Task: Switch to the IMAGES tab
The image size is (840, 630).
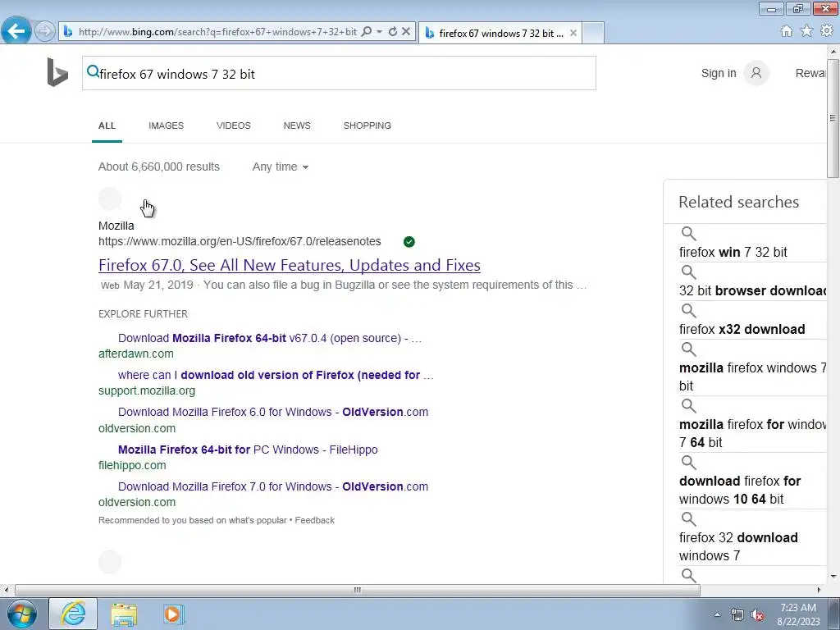Action: [x=166, y=126]
